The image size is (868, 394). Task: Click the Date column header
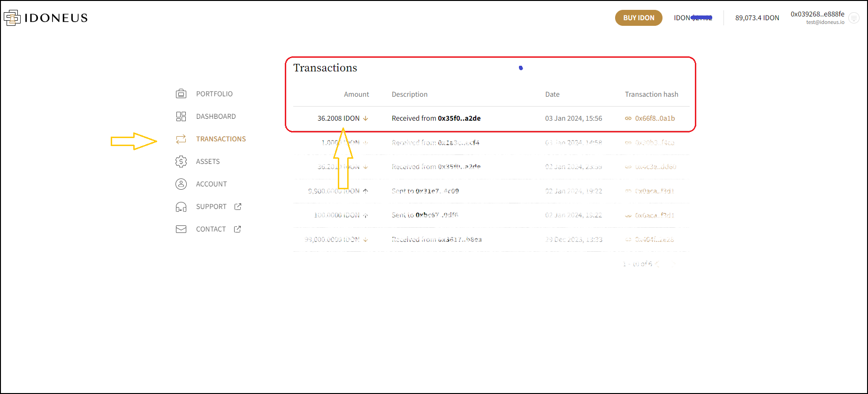point(552,94)
